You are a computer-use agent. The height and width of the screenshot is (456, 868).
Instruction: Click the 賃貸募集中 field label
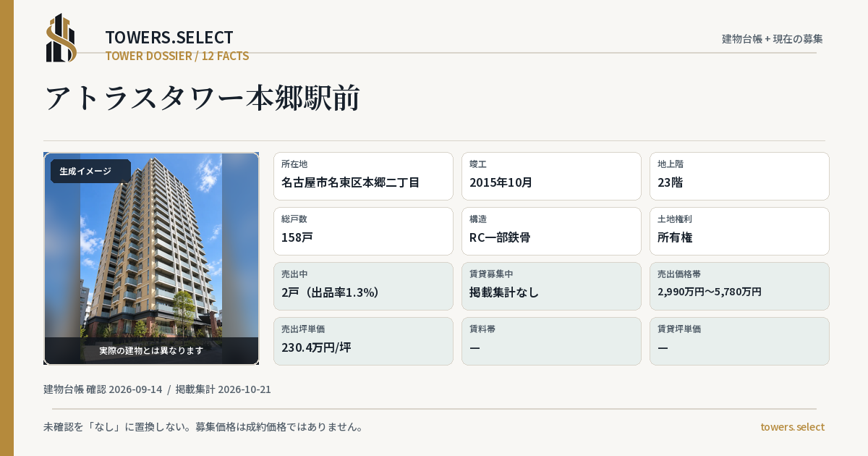(x=491, y=274)
